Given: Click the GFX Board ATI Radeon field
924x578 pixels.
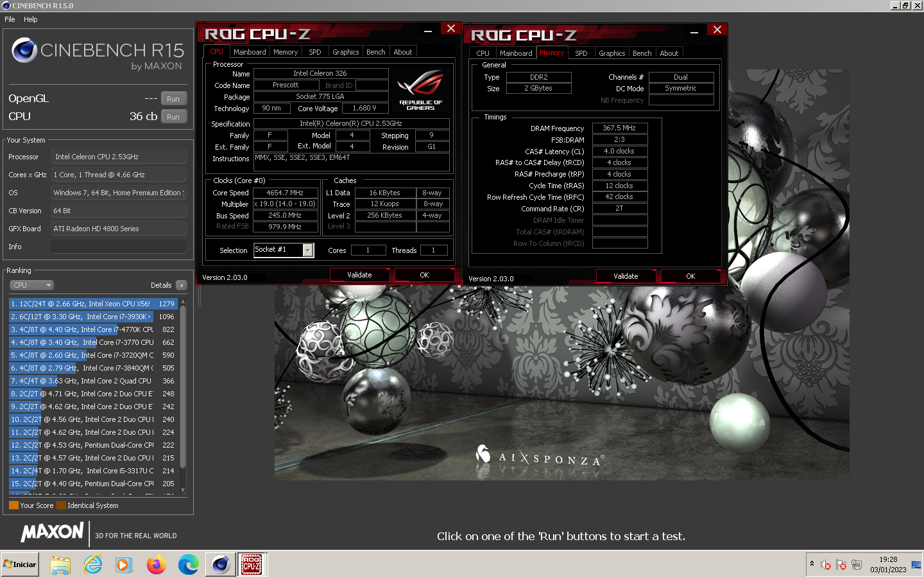Looking at the screenshot, I should 119,229.
